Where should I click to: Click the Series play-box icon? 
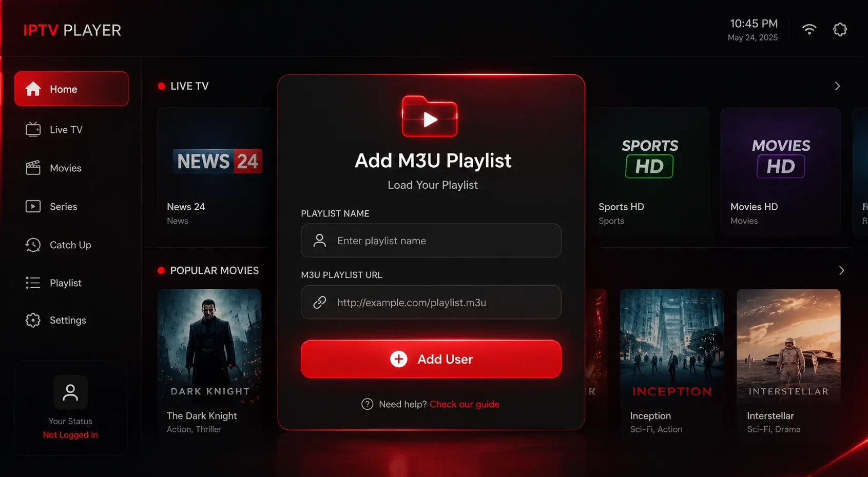[x=33, y=206]
